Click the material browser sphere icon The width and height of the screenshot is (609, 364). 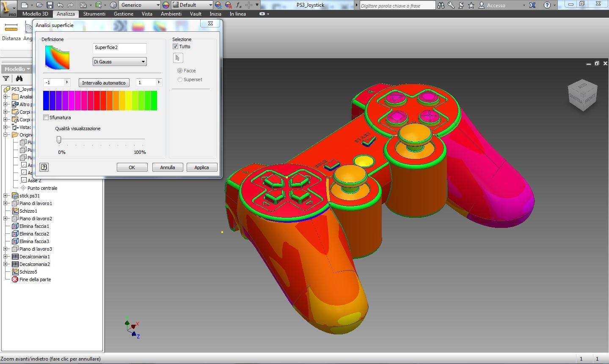pos(113,5)
